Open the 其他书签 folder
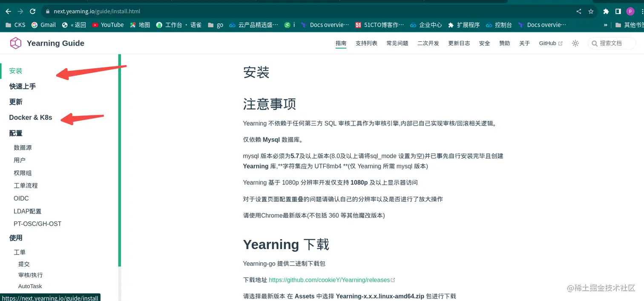The height and width of the screenshot is (301, 644). 630,25
